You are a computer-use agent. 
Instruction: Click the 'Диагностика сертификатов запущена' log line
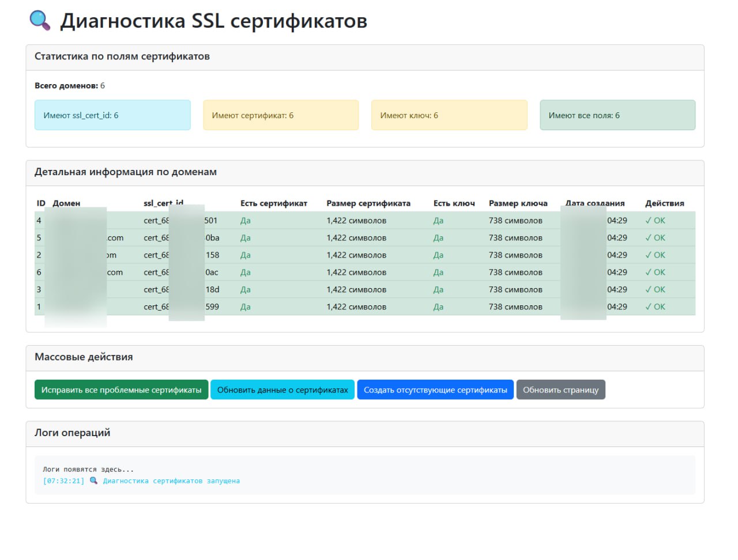pyautogui.click(x=171, y=481)
